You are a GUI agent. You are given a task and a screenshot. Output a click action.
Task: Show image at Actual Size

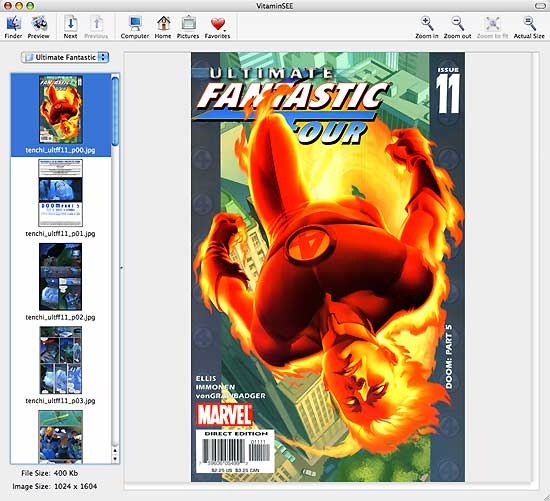tap(529, 27)
